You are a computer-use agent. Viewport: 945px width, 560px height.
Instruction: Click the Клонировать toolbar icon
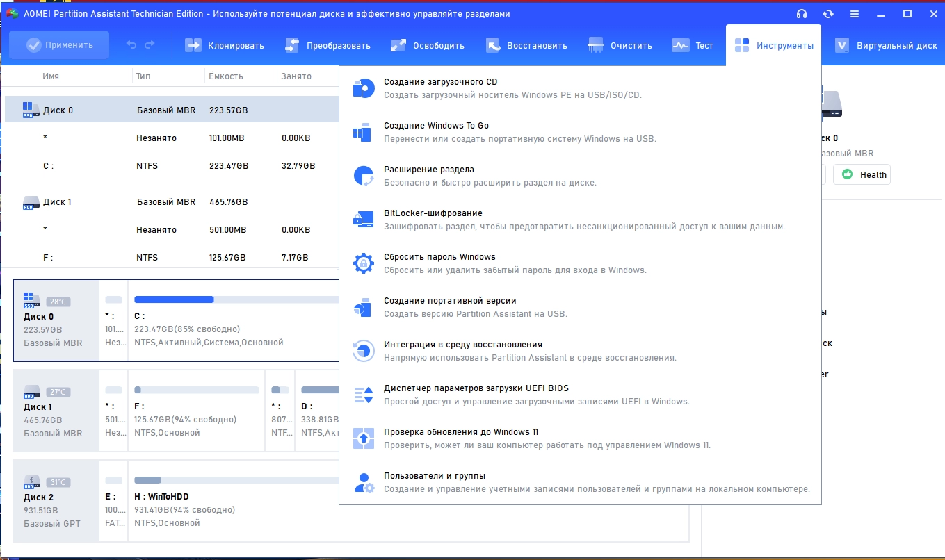click(193, 46)
